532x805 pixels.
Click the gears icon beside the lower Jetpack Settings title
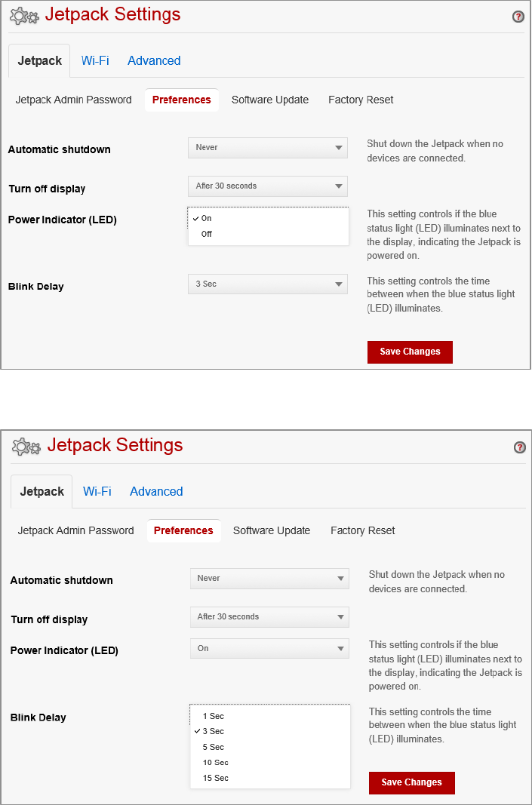click(x=26, y=447)
